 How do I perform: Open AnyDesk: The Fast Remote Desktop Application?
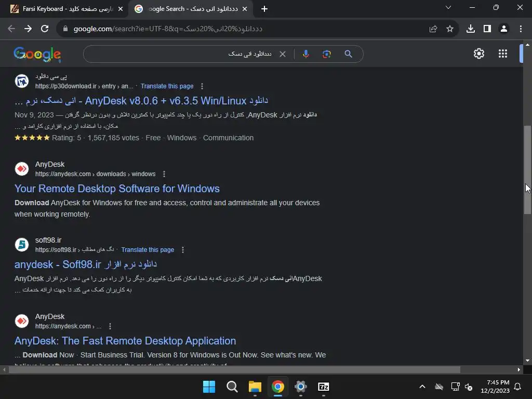pos(125,341)
